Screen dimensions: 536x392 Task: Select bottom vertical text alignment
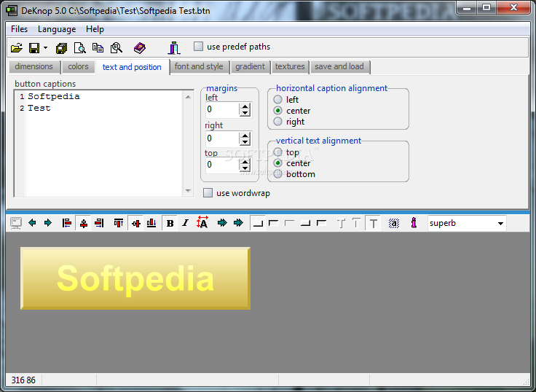tap(278, 174)
